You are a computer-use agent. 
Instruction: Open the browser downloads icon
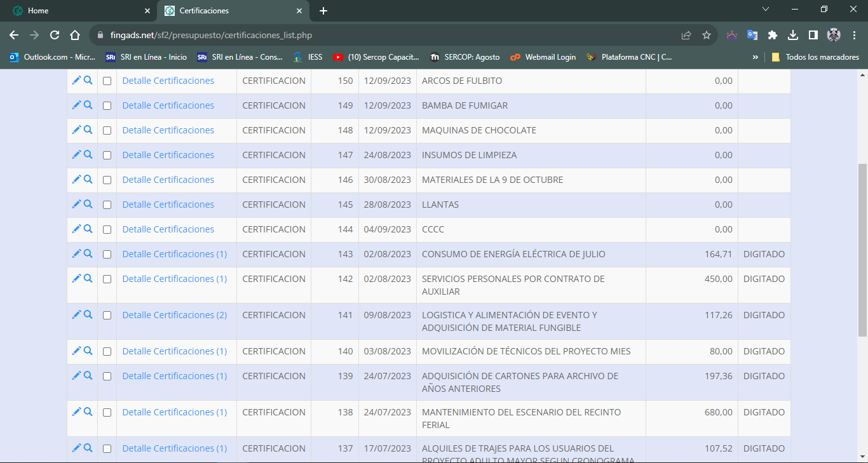pyautogui.click(x=793, y=35)
